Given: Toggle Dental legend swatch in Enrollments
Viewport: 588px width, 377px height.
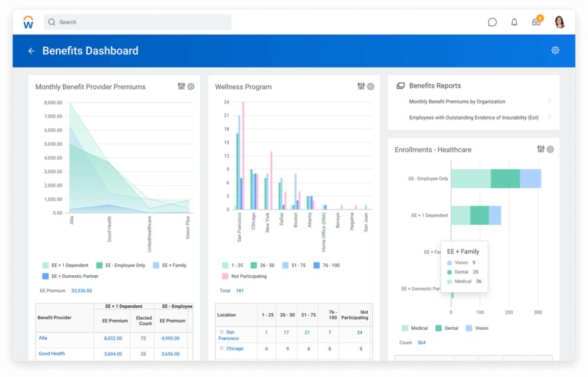Looking at the screenshot, I should pyautogui.click(x=438, y=328).
